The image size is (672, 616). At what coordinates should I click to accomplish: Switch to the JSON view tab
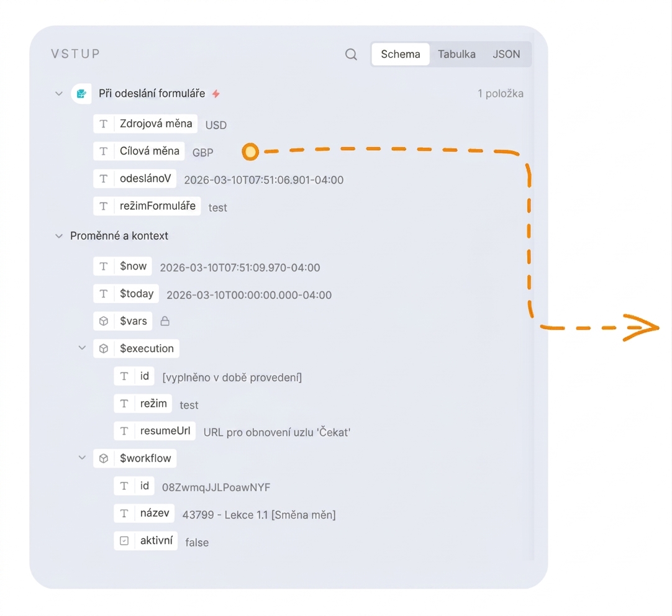506,54
